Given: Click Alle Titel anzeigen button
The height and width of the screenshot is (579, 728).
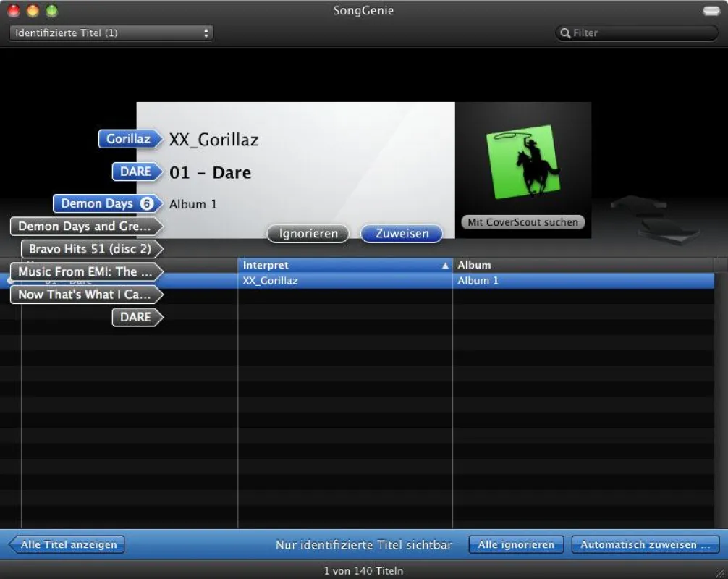Looking at the screenshot, I should [67, 545].
